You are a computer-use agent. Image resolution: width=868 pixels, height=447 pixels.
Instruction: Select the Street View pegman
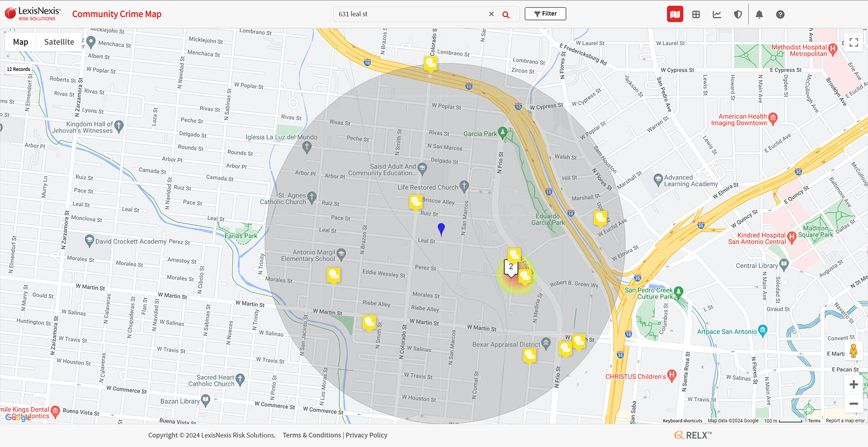(x=854, y=351)
